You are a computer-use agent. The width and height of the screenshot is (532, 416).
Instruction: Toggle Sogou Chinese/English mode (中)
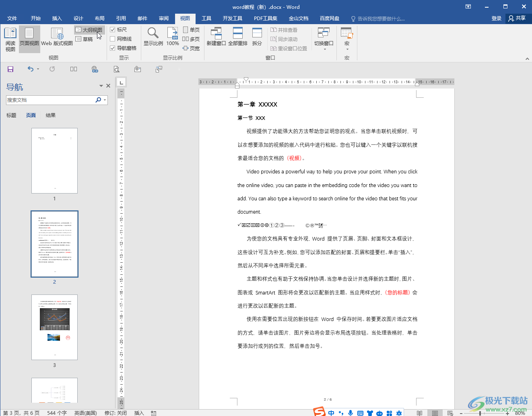point(331,413)
